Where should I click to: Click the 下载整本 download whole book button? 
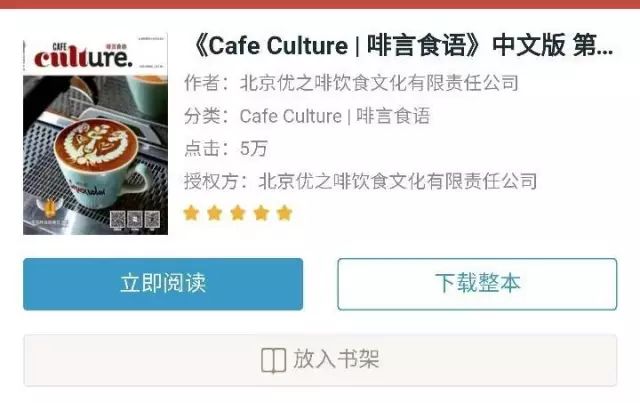click(477, 284)
